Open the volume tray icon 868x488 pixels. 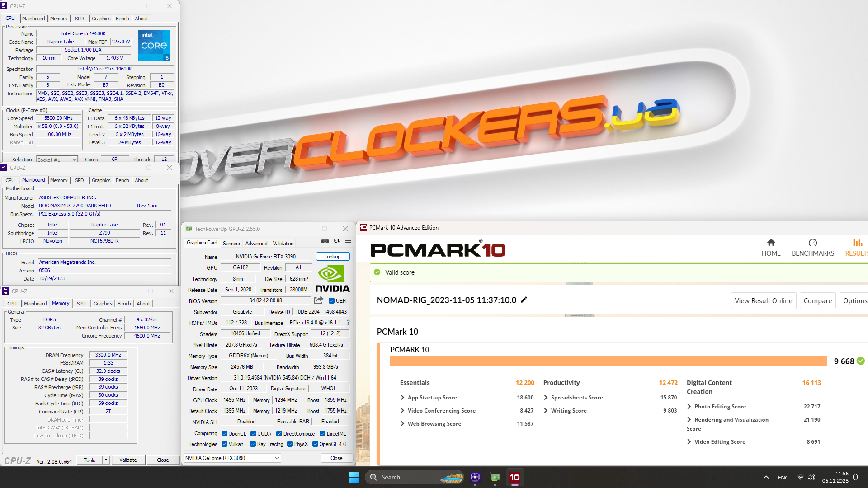(x=811, y=478)
